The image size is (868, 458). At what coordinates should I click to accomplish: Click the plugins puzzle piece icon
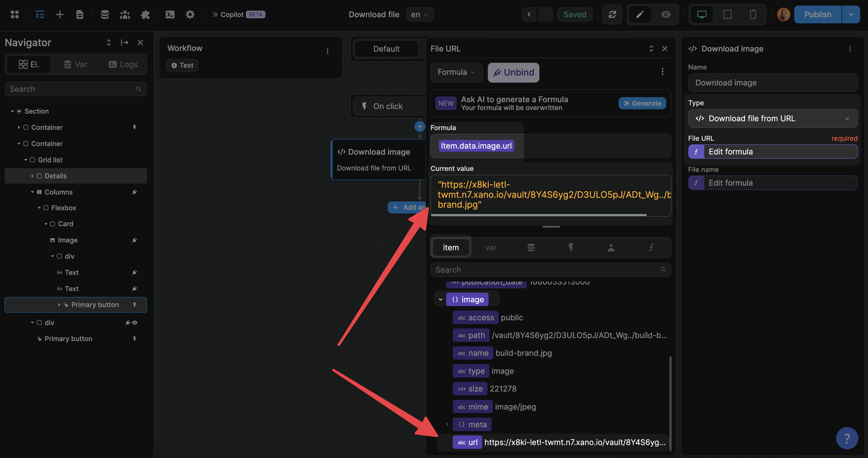(145, 14)
